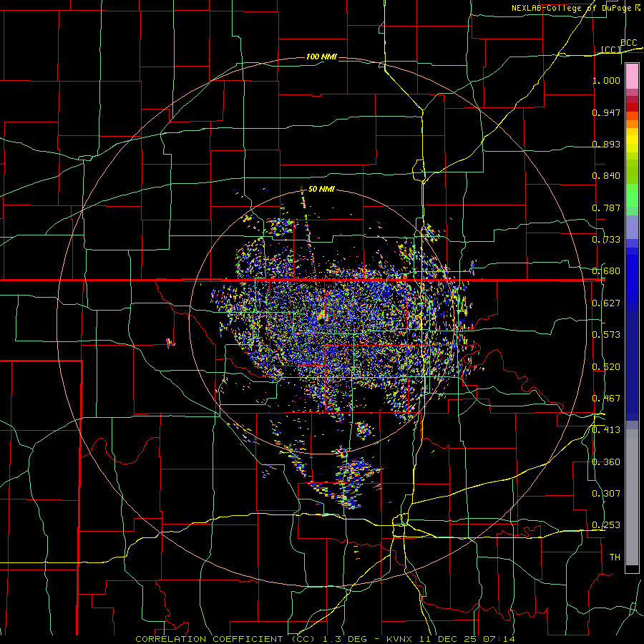644x644 pixels.
Task: Click the 50 NMI range ring label
Action: coord(321,189)
